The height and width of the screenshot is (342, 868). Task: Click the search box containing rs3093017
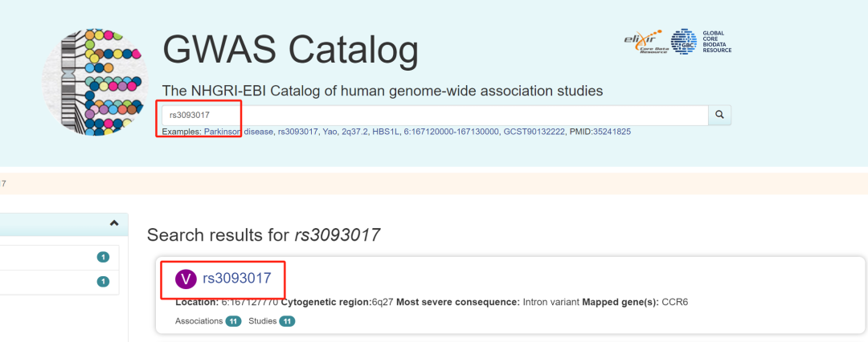click(x=434, y=115)
